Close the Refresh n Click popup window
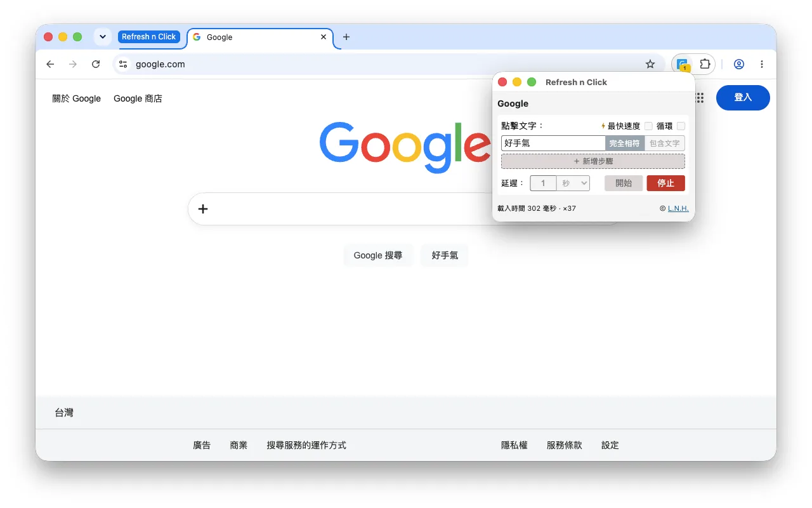The height and width of the screenshot is (508, 812). [x=502, y=82]
